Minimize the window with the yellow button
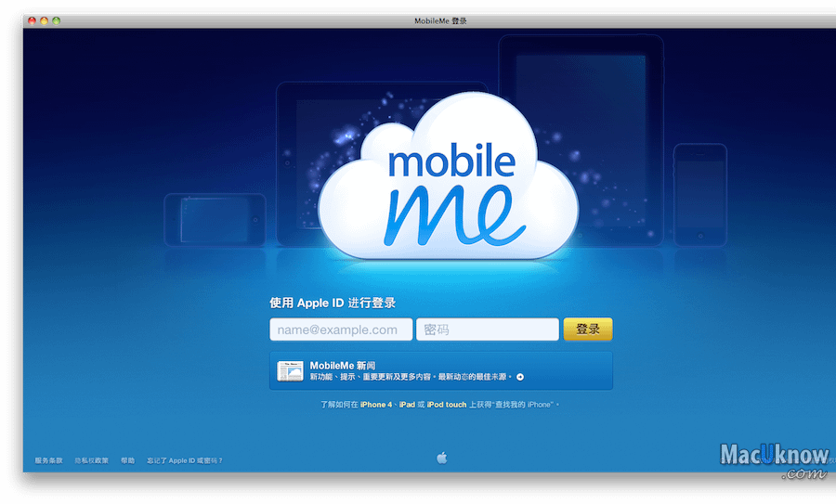 pyautogui.click(x=44, y=20)
